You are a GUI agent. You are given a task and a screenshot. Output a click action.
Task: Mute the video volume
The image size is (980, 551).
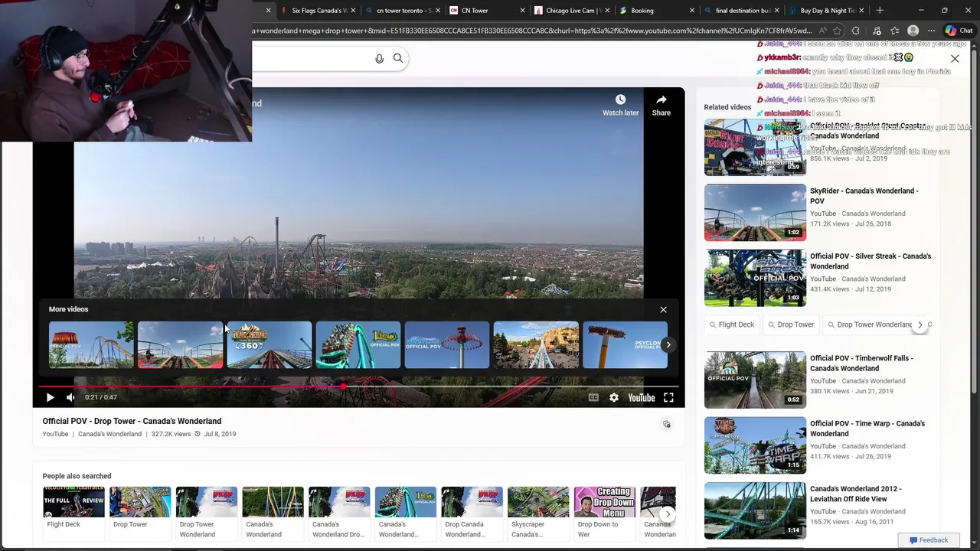tap(70, 397)
